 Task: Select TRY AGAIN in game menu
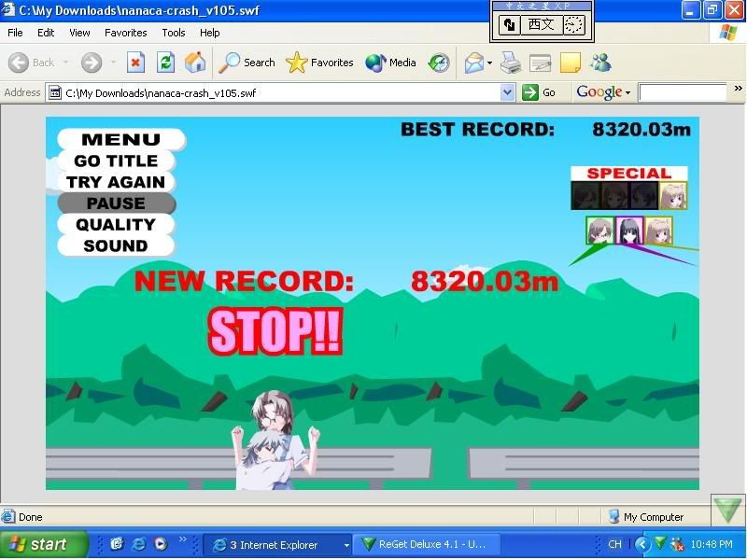(116, 182)
